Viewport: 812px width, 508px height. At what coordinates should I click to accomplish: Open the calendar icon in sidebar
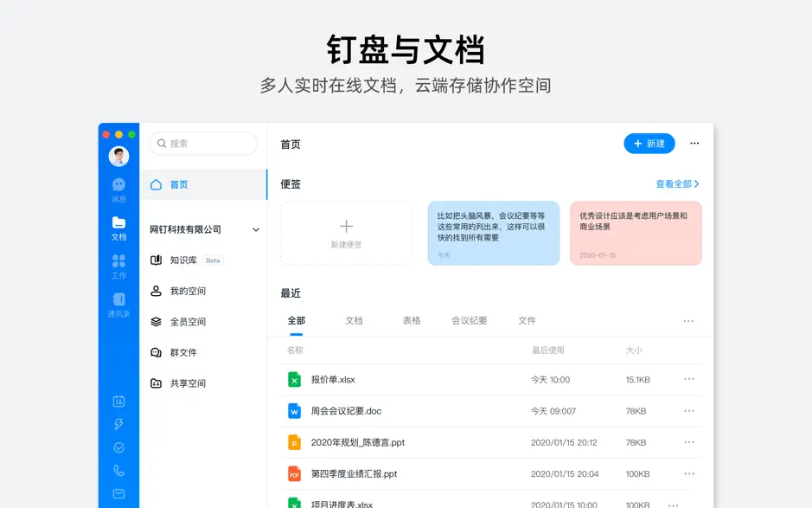click(x=118, y=401)
